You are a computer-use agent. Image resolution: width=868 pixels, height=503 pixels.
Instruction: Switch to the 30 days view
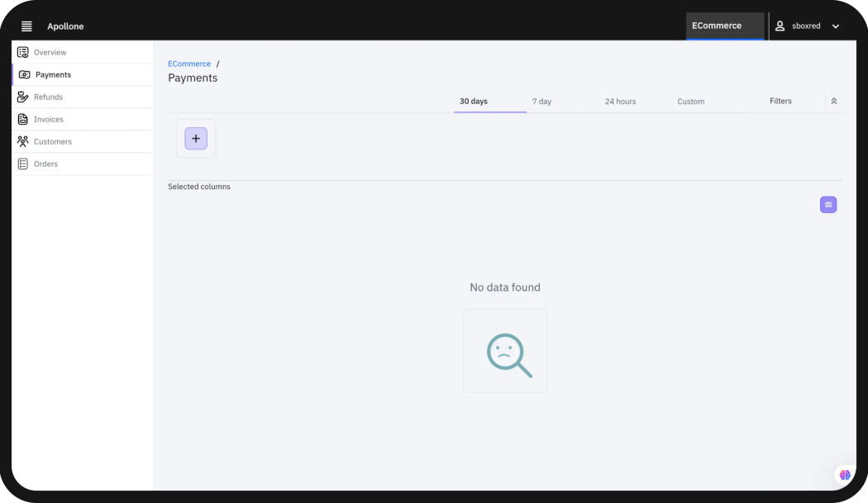click(472, 100)
